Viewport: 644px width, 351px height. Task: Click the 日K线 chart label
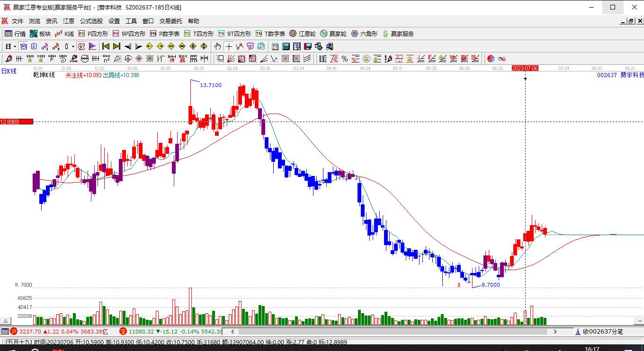coord(9,71)
